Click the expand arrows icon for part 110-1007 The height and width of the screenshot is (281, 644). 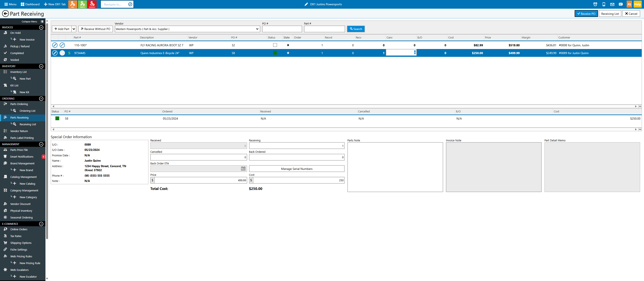pos(62,45)
